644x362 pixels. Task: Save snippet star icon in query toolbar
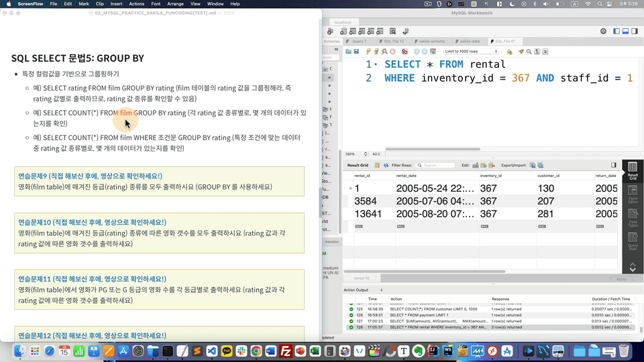(509, 52)
